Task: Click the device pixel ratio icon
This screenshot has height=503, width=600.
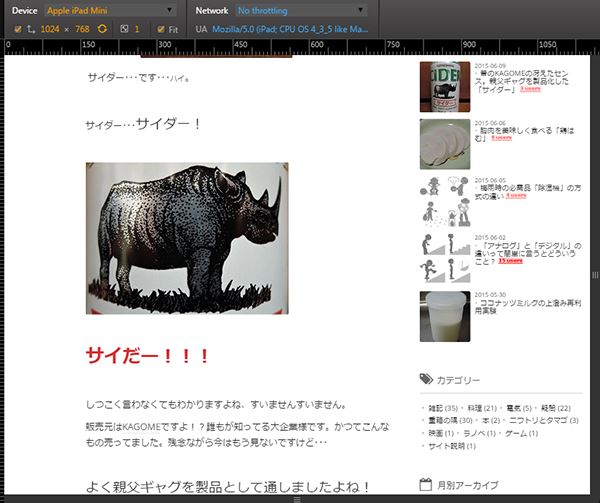Action: [x=124, y=29]
